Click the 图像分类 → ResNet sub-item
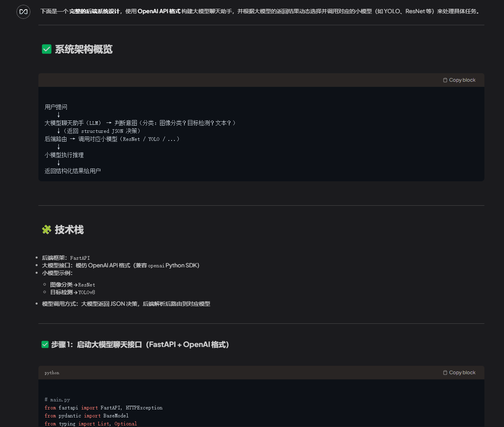Image resolution: width=504 pixels, height=427 pixels. coord(73,285)
